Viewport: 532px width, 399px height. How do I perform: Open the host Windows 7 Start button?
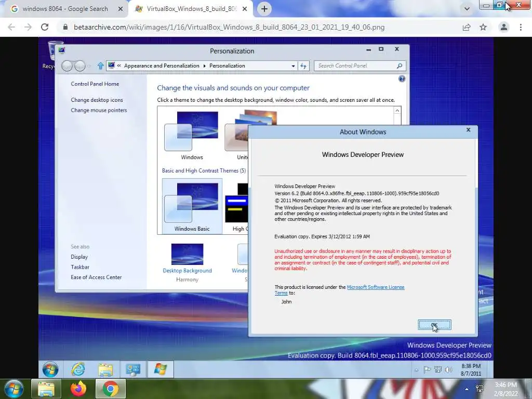click(14, 389)
